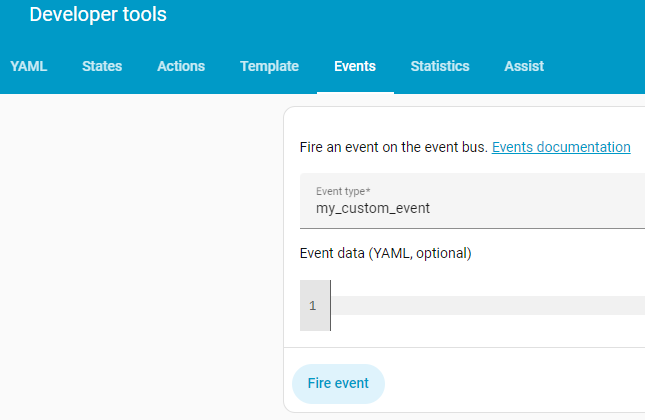Click the active Events tab
Viewport: 645px width, 420px height.
(x=355, y=66)
